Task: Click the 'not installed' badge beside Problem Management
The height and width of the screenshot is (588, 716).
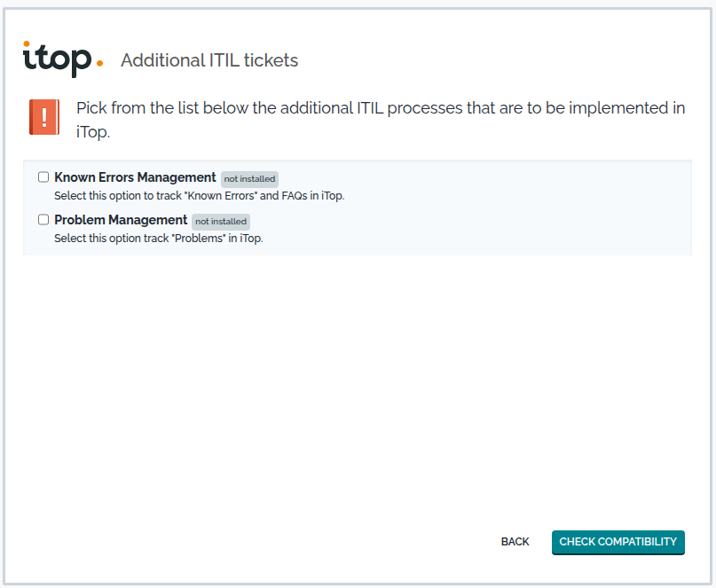Action: pos(221,222)
